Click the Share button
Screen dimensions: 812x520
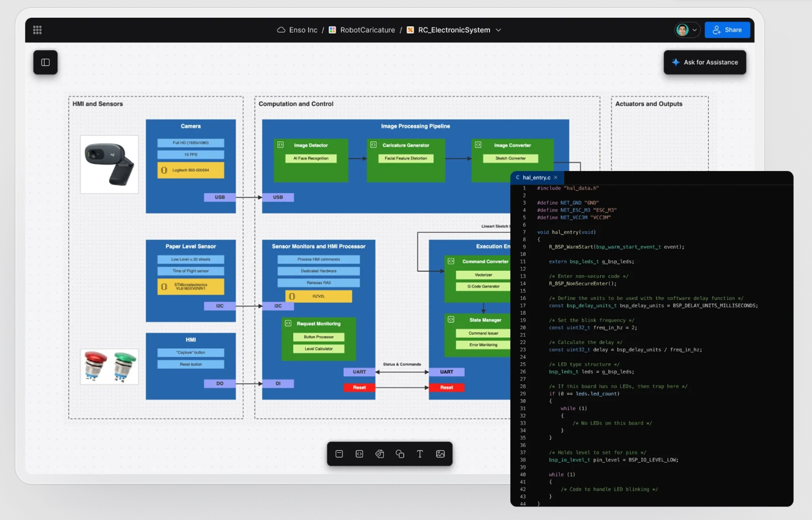tap(727, 30)
